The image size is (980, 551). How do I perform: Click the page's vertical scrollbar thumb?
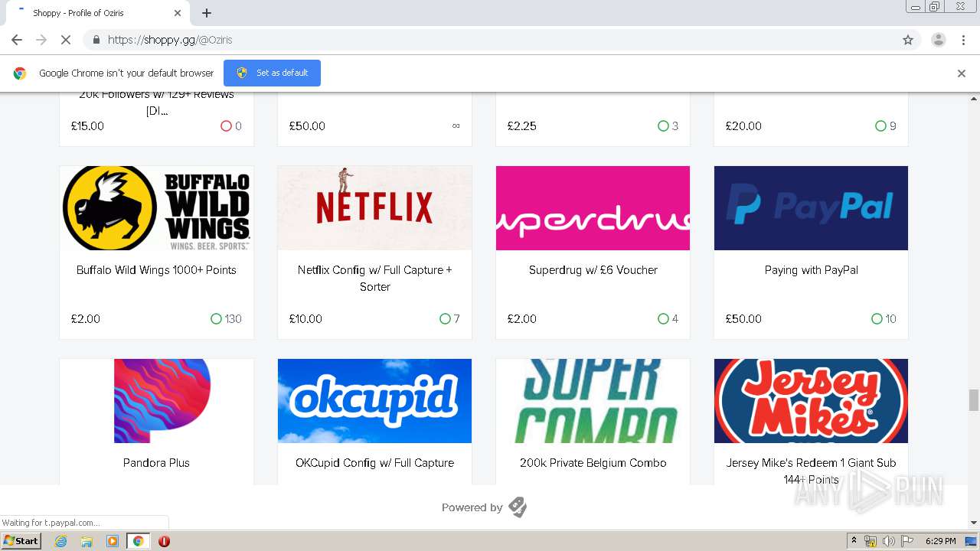pos(974,400)
